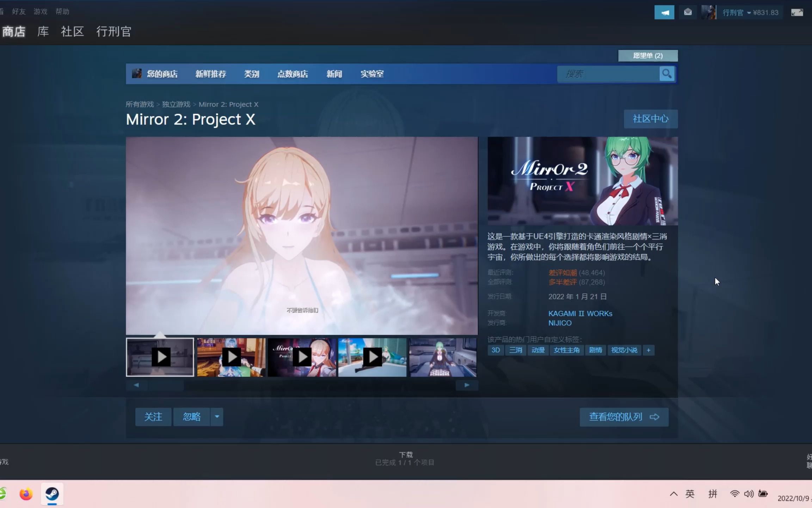Open 新鲜推荐 menu
This screenshot has width=812, height=508.
211,74
